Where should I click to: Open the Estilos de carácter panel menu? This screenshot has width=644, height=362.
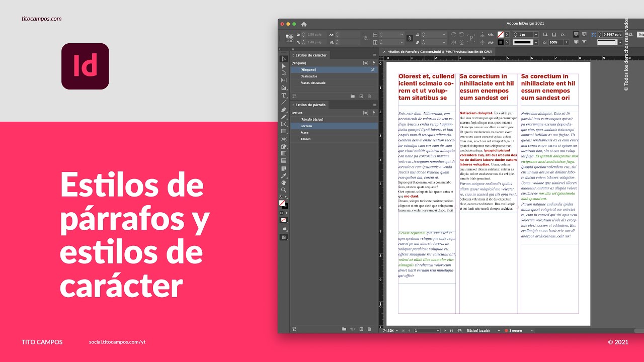[x=374, y=55]
